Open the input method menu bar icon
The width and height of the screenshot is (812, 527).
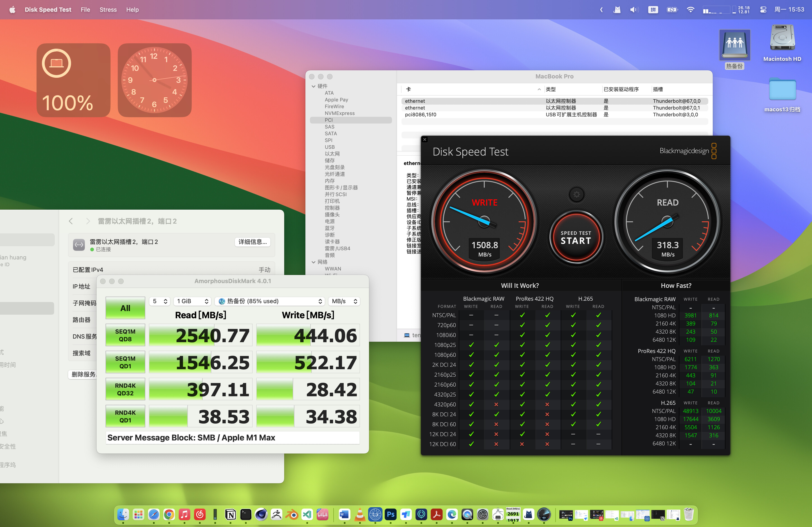coord(653,9)
